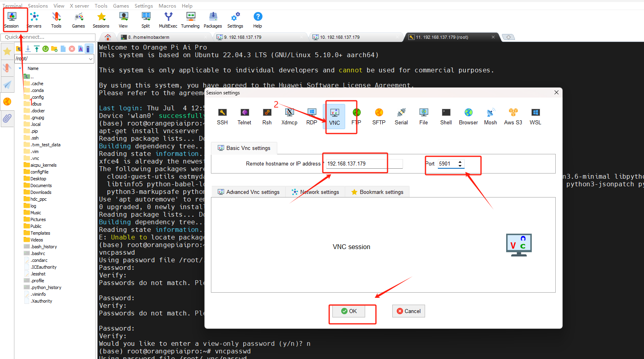This screenshot has width=644, height=359.
Task: Click the Split toolbar icon
Action: click(146, 20)
